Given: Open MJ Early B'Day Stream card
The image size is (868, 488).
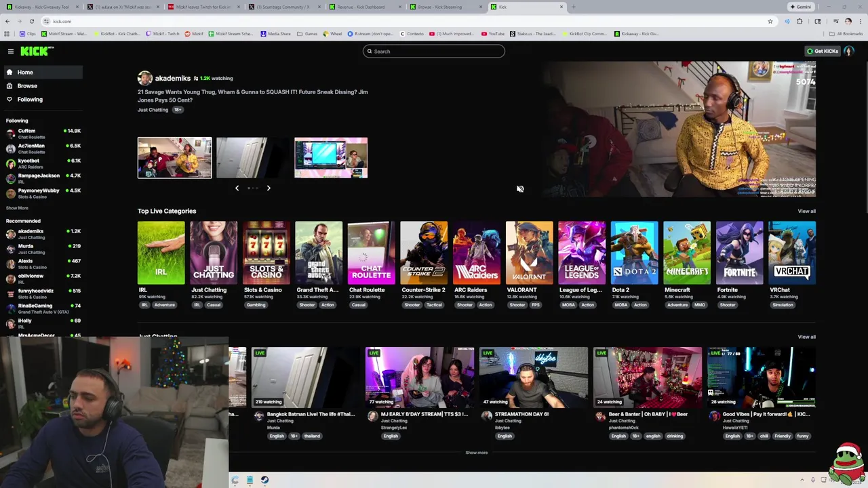Looking at the screenshot, I should pos(420,378).
